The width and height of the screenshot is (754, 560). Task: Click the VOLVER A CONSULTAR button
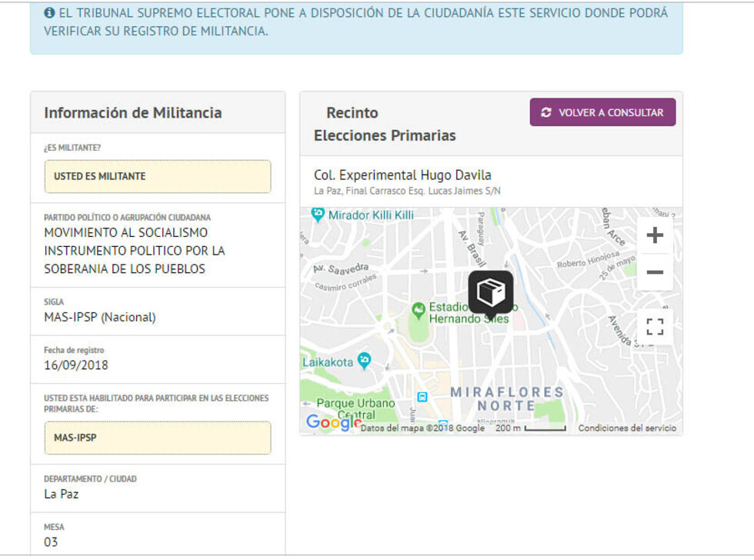point(602,112)
